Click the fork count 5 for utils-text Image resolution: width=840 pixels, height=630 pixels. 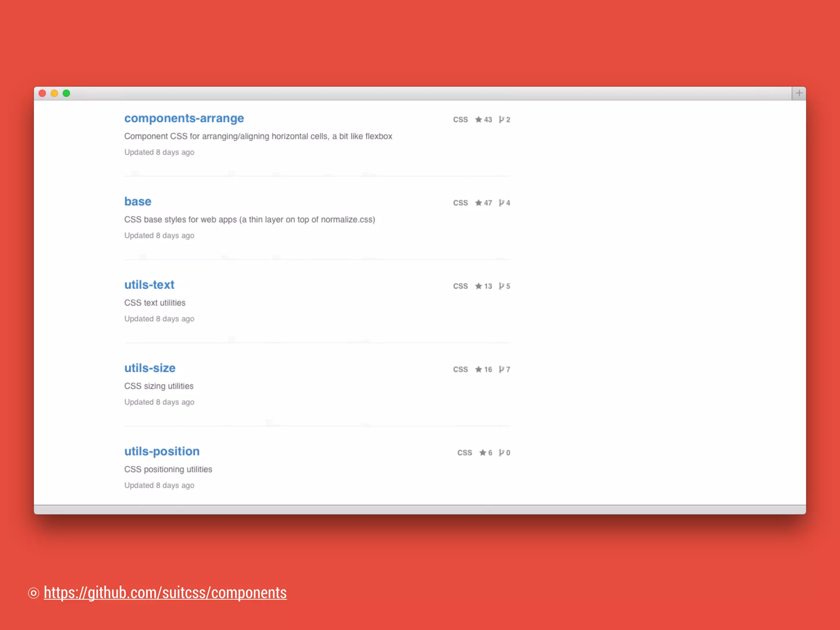point(504,286)
